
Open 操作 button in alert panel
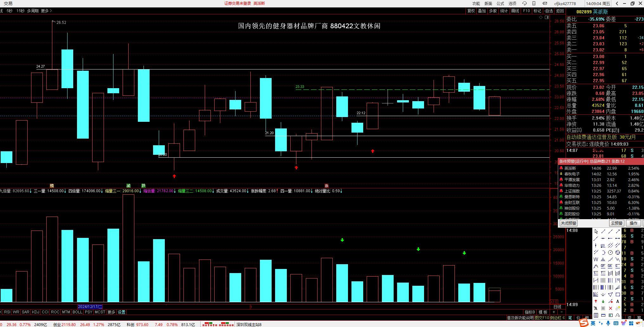click(x=634, y=223)
